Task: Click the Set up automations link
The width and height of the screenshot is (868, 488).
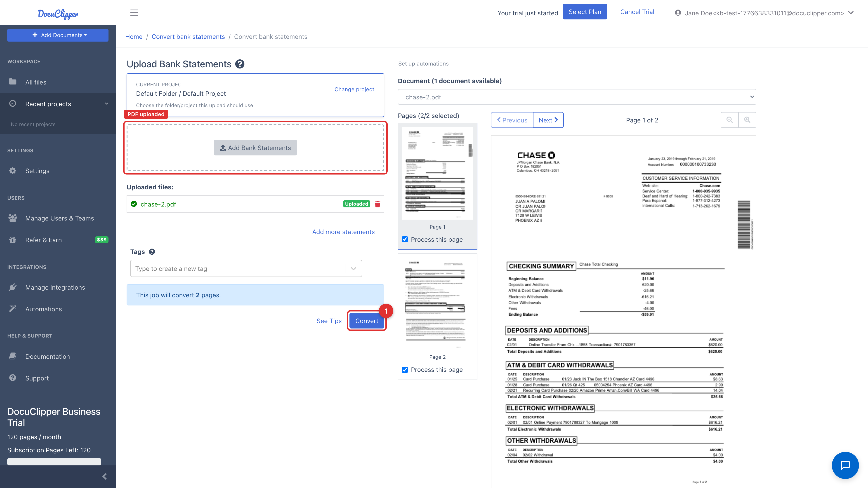Action: coord(423,64)
